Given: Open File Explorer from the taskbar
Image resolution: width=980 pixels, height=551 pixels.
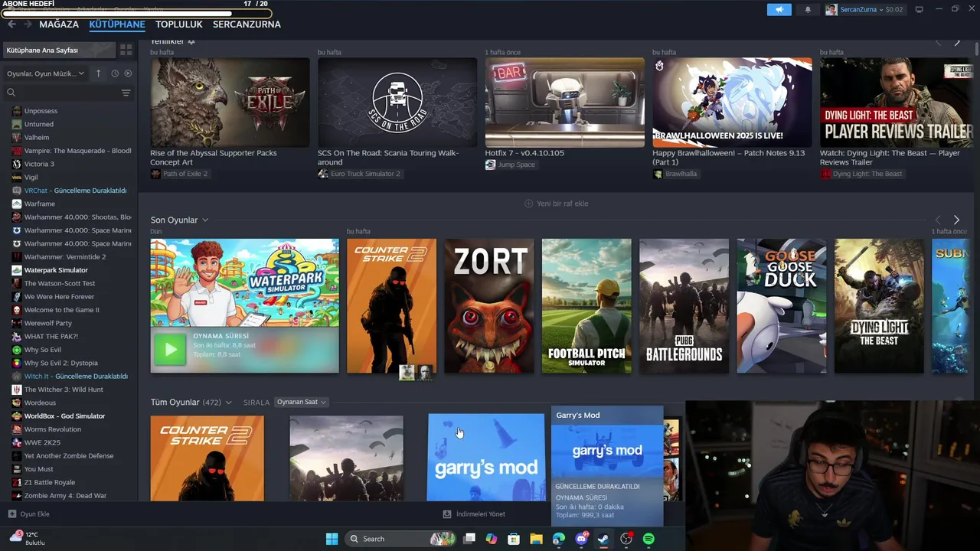Looking at the screenshot, I should (x=536, y=539).
